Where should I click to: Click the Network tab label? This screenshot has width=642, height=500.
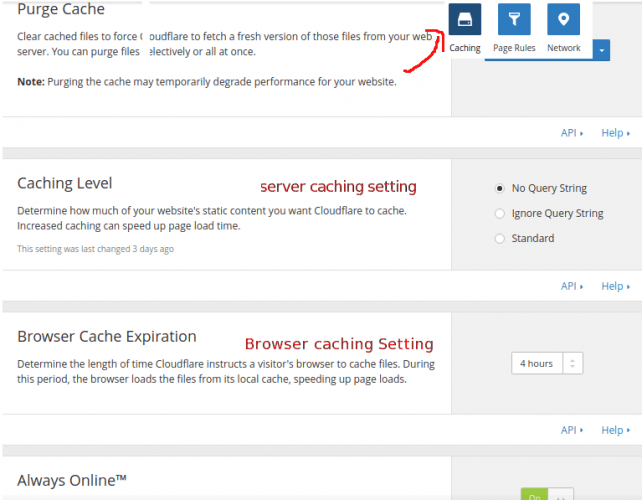click(x=564, y=48)
